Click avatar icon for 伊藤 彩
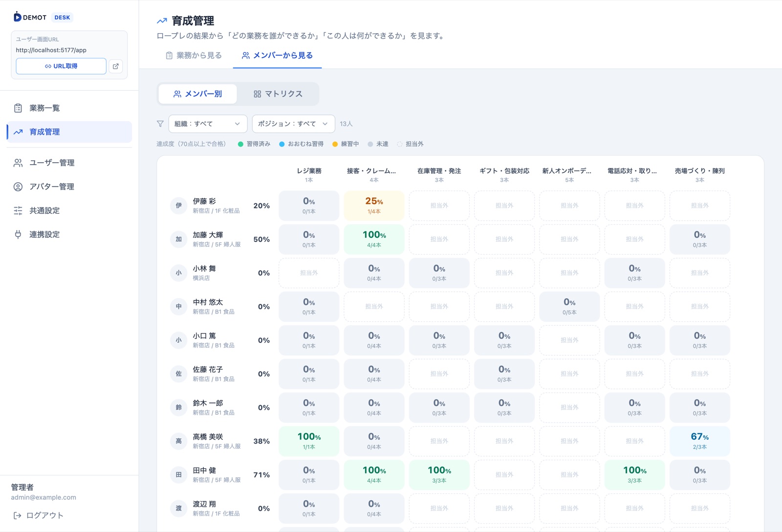This screenshot has height=532, width=782. click(179, 206)
